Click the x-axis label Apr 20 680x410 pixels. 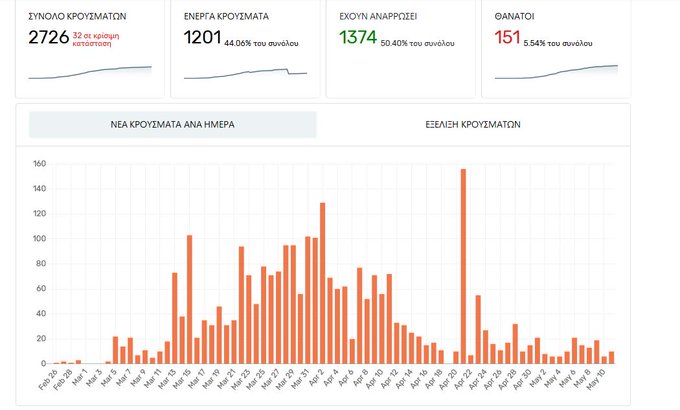coord(447,380)
